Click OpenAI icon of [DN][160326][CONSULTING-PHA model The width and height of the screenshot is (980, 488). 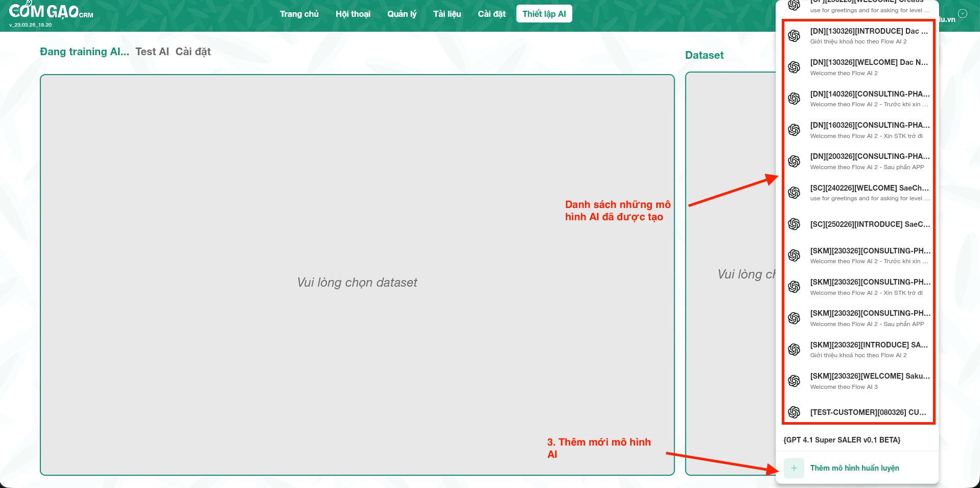(x=794, y=130)
